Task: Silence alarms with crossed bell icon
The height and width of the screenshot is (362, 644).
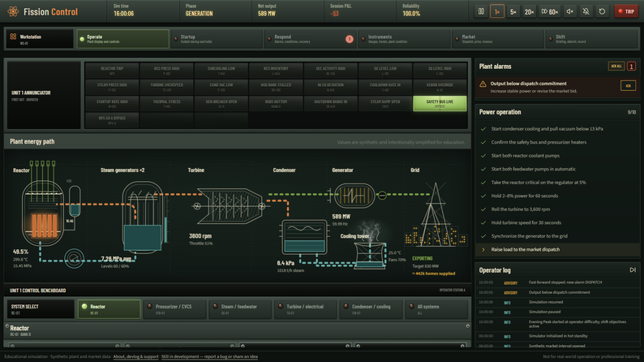Action: (586, 11)
